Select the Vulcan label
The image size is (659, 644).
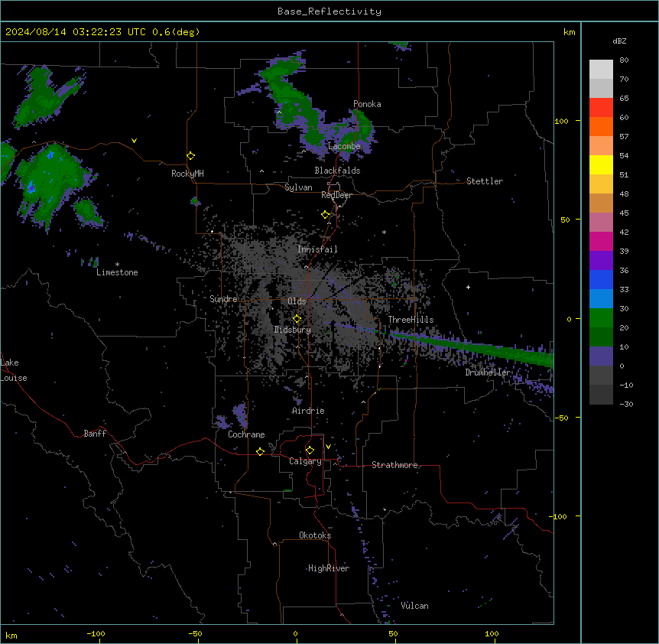415,606
